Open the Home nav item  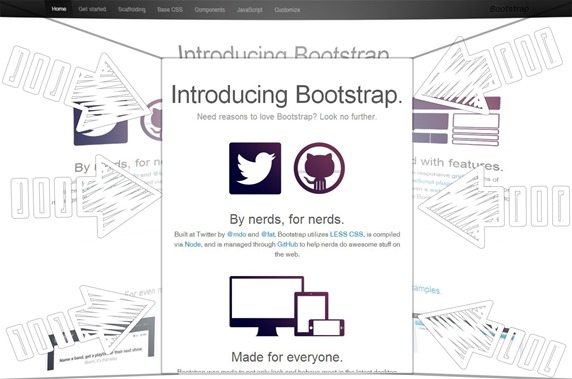59,9
